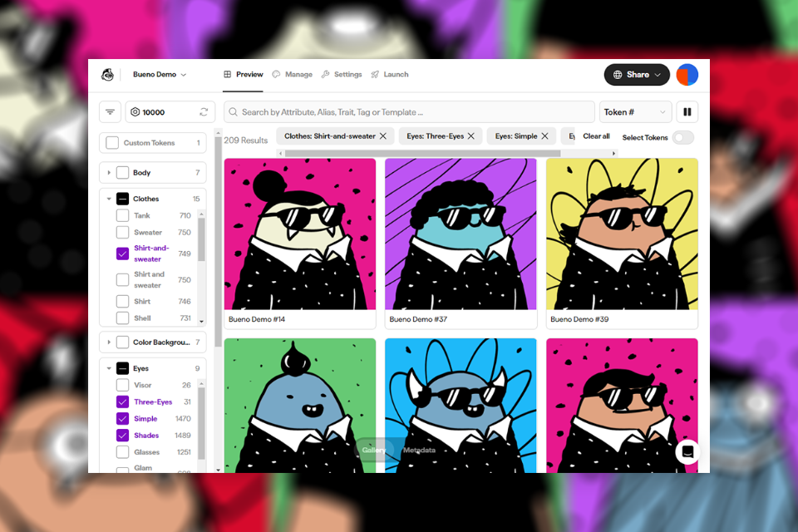The width and height of the screenshot is (798, 532).
Task: Click the Clothes list scrollbar down arrow
Action: [201, 322]
